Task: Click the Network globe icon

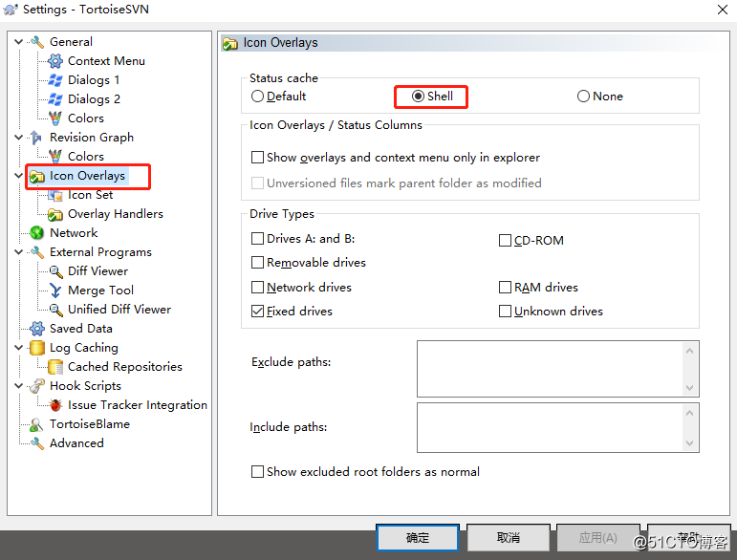Action: tap(36, 233)
